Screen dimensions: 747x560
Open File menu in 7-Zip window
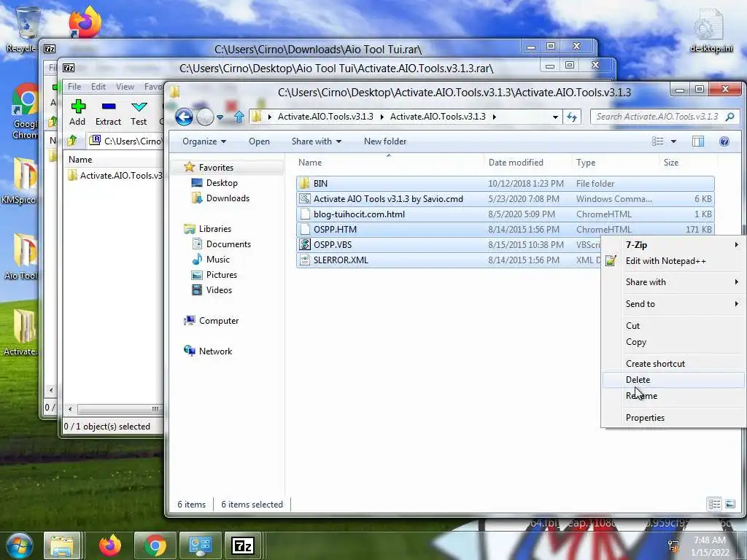(74, 87)
